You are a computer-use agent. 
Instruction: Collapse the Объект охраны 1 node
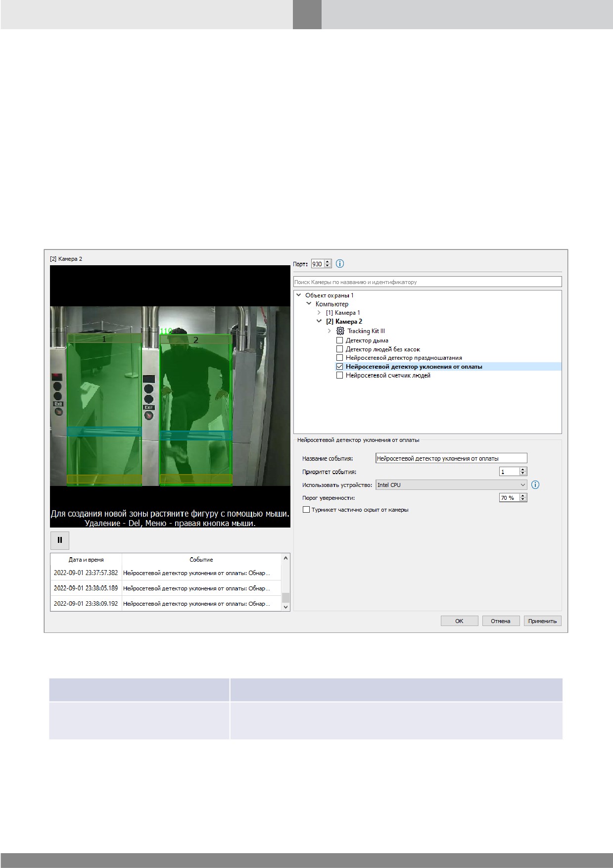pos(298,295)
